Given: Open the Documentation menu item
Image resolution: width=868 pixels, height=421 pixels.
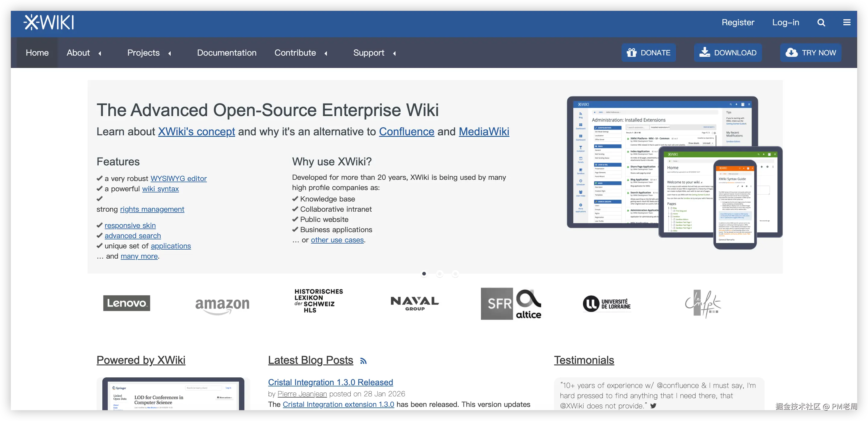Looking at the screenshot, I should pyautogui.click(x=226, y=53).
